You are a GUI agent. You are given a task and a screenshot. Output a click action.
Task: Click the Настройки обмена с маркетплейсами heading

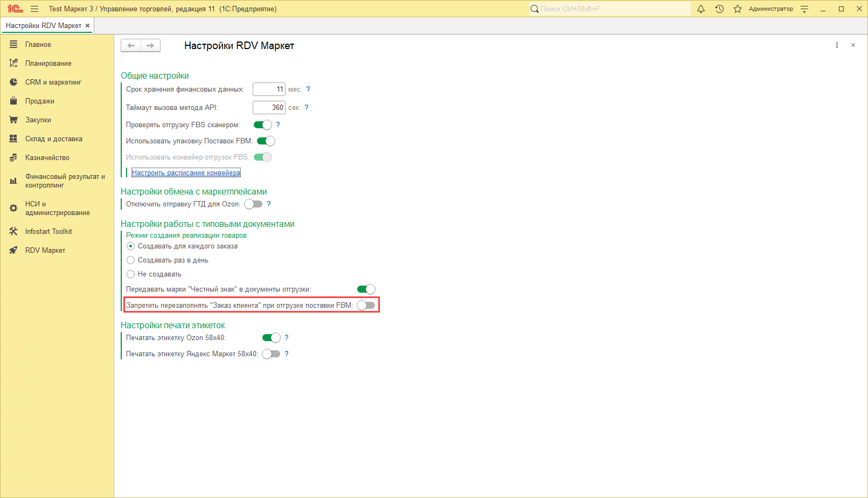click(x=194, y=191)
